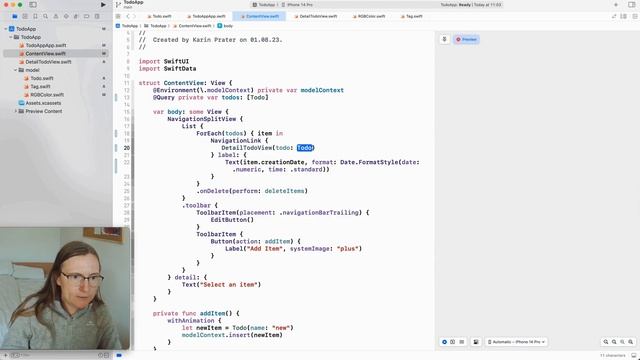Select Todo.swift in the model folder

coord(42,78)
